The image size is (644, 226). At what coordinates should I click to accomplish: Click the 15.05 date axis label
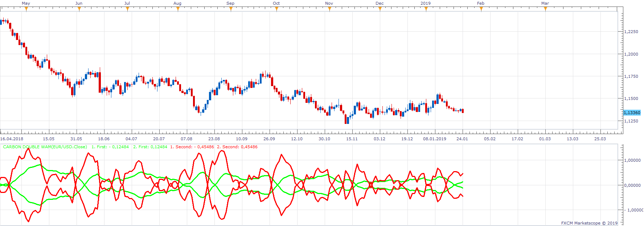[49, 139]
